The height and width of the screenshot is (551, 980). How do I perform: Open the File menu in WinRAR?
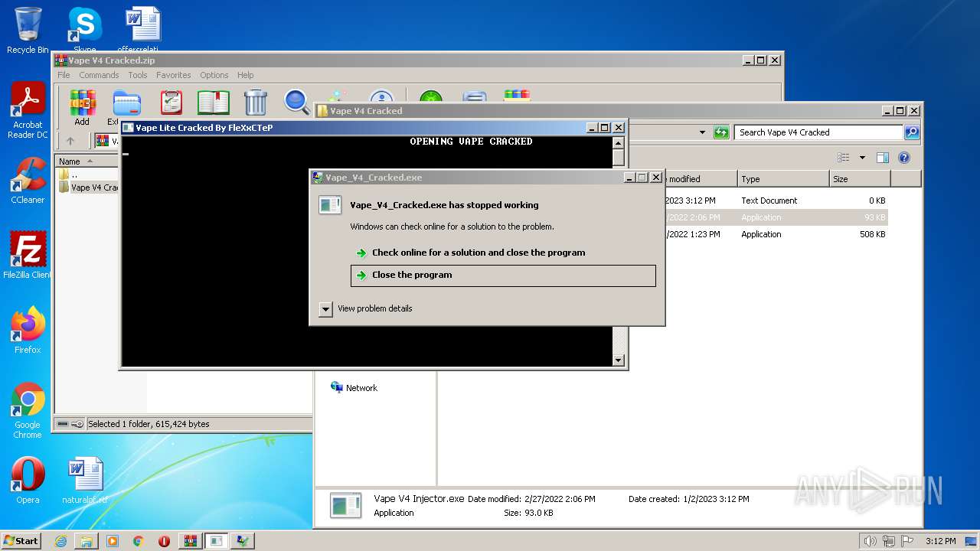click(x=64, y=75)
